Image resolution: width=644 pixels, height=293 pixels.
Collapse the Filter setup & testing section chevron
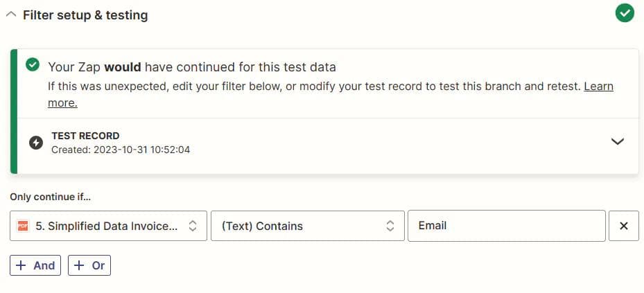point(11,15)
